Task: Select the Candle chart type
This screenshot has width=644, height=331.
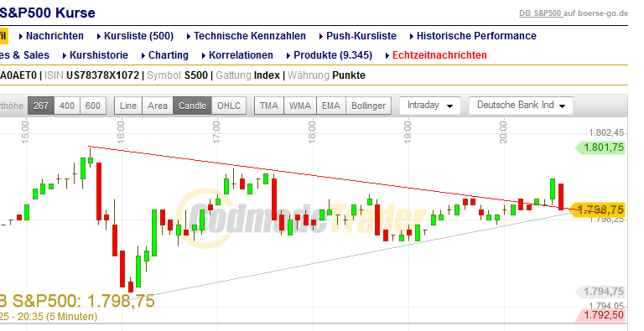Action: pos(192,106)
